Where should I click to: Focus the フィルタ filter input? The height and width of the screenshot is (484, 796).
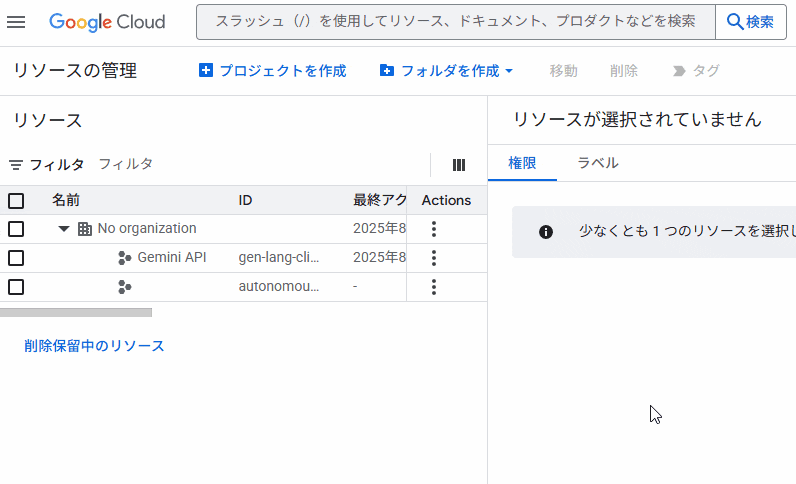point(259,164)
